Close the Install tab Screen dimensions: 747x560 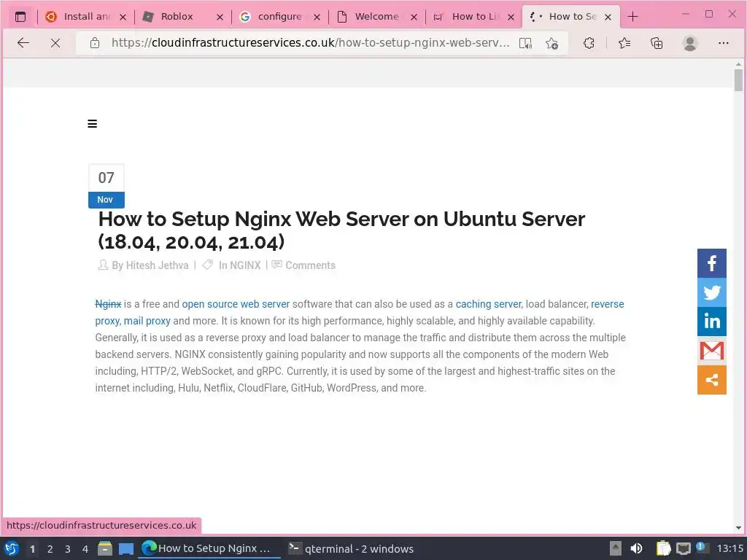click(123, 17)
